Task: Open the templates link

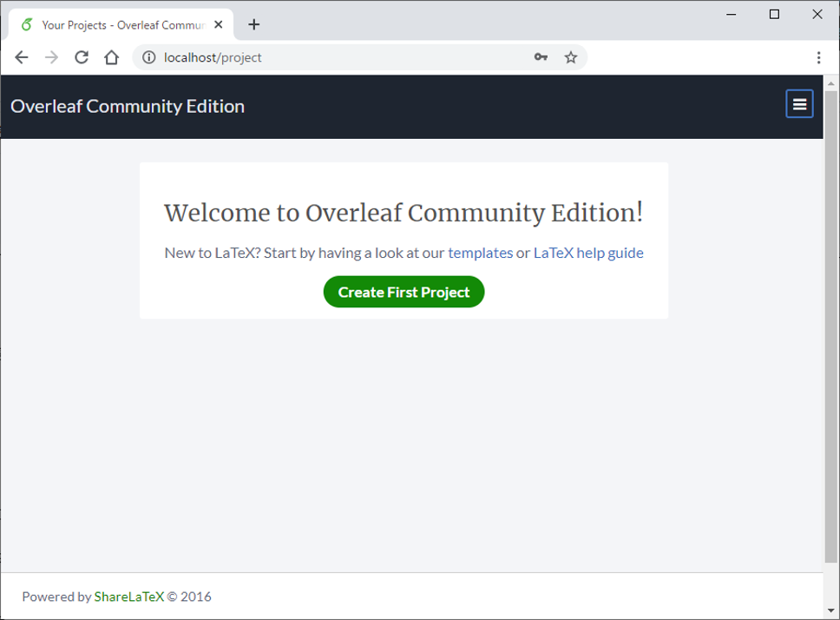Action: (x=481, y=253)
